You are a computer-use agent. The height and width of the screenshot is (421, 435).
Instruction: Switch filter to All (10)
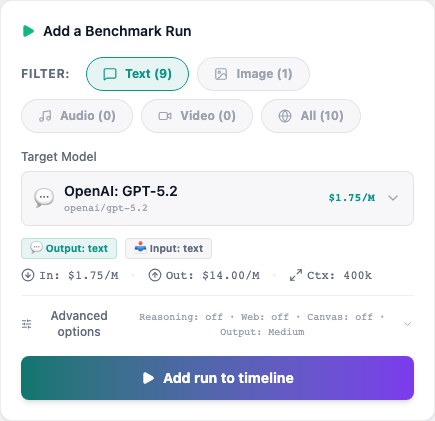pyautogui.click(x=311, y=116)
